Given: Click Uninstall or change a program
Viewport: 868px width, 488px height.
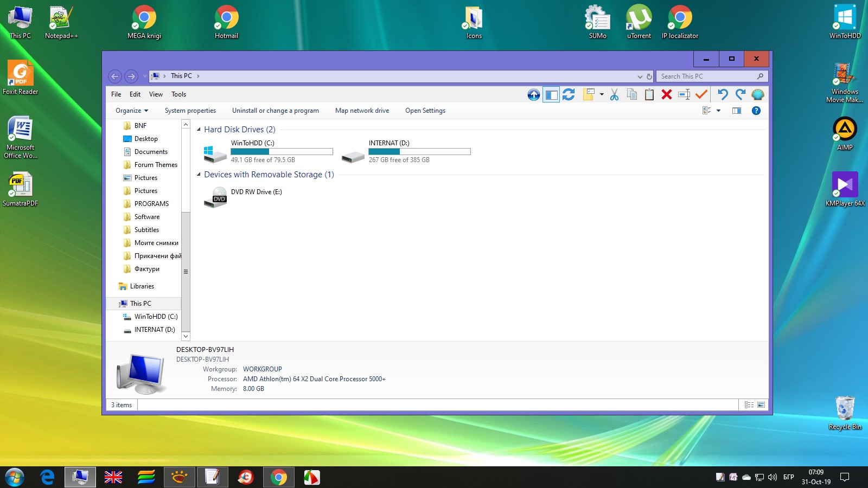Looking at the screenshot, I should point(276,111).
